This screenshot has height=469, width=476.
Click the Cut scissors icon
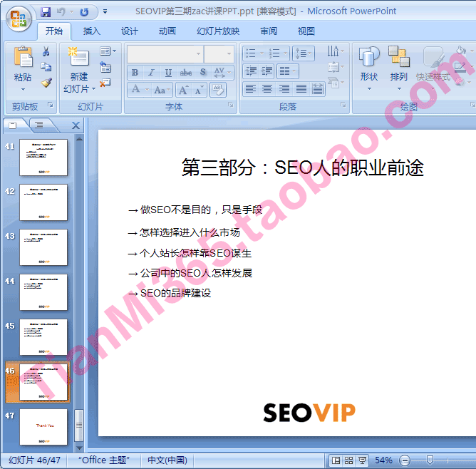point(46,51)
